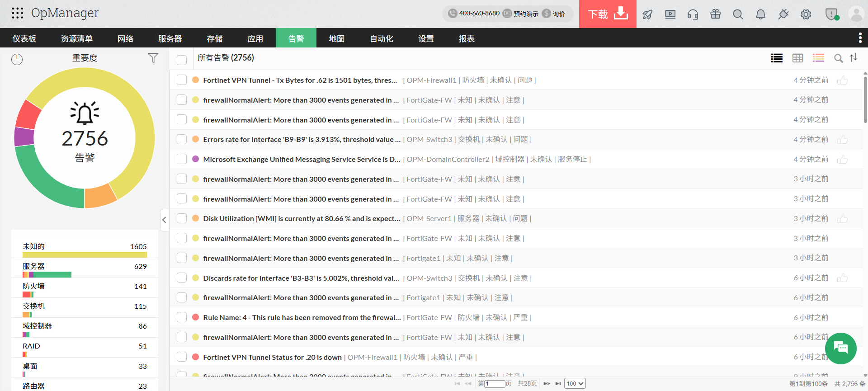Open the rows-per-page dropdown showing 100
This screenshot has height=391, width=868.
coord(575,384)
